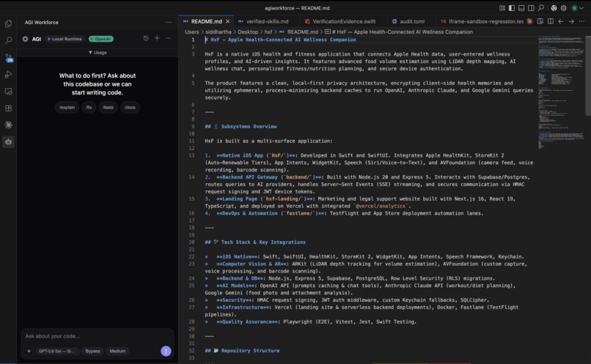Viewport: 591px width, 364px height.
Task: Choose the /docs suggestion chip
Action: (130, 107)
